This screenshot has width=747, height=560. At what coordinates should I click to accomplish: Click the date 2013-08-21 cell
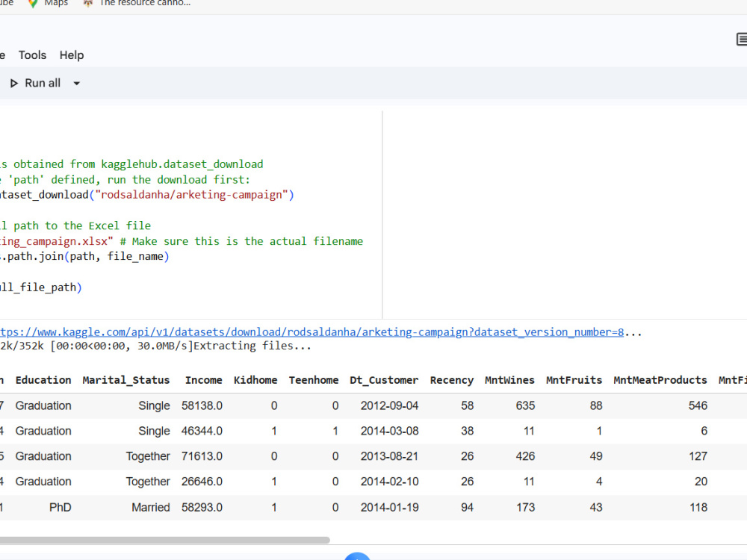390,456
